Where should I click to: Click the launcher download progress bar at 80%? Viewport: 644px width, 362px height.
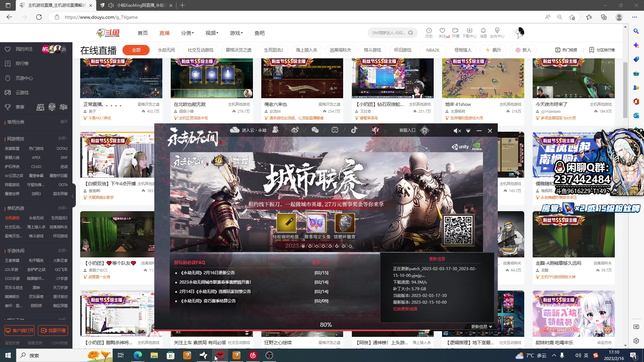326,330
